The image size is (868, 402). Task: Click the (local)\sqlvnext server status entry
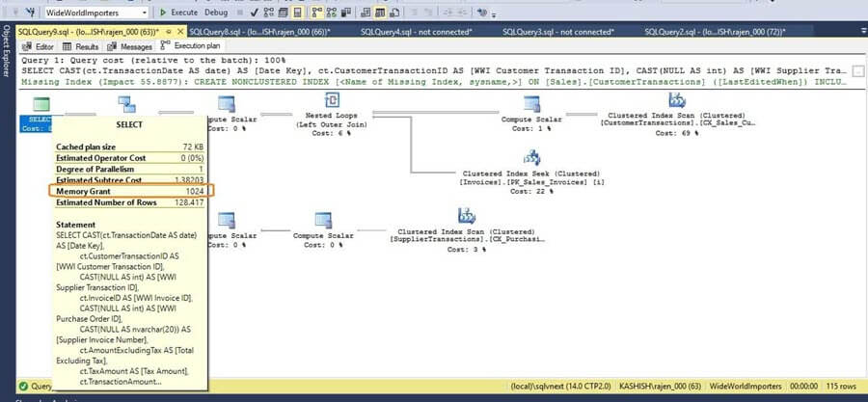(560, 386)
